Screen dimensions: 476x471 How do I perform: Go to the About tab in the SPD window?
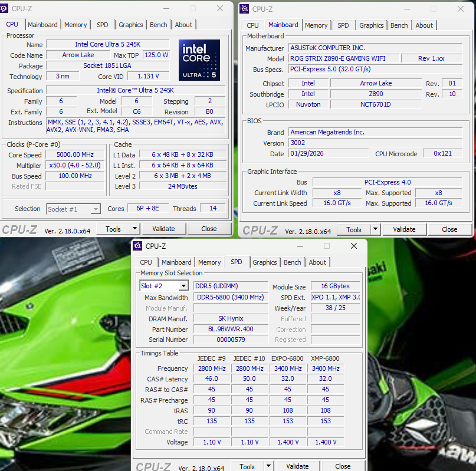pyautogui.click(x=317, y=262)
